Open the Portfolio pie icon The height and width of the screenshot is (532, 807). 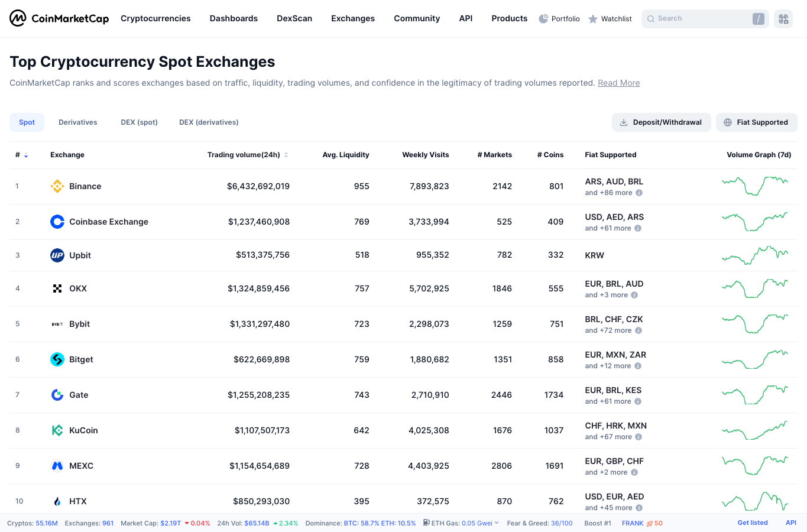coord(543,19)
